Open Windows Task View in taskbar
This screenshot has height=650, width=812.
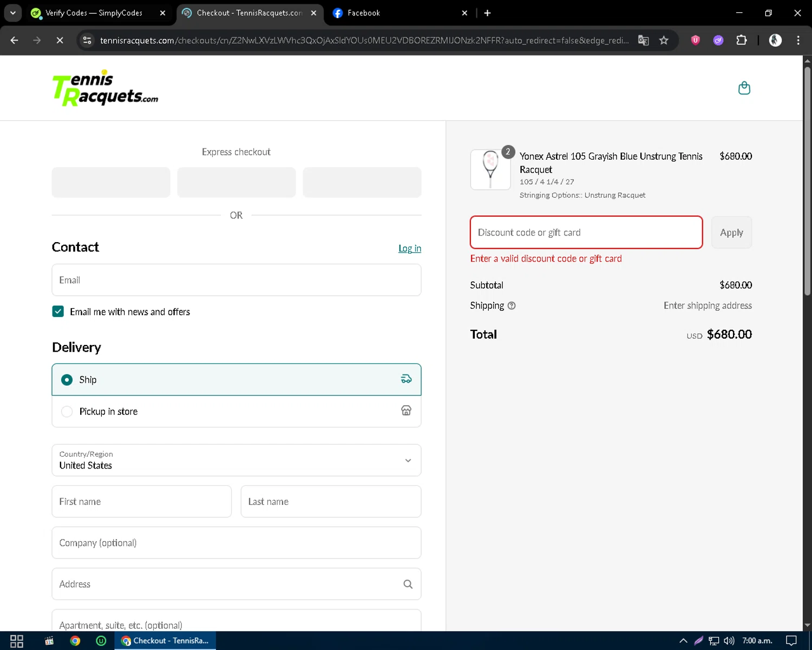[x=17, y=641]
